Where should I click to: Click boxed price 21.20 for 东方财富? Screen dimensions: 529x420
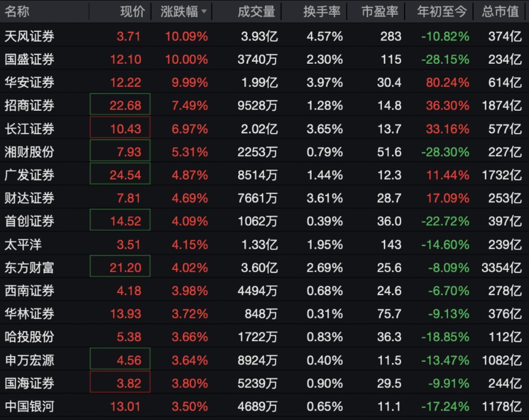(120, 266)
